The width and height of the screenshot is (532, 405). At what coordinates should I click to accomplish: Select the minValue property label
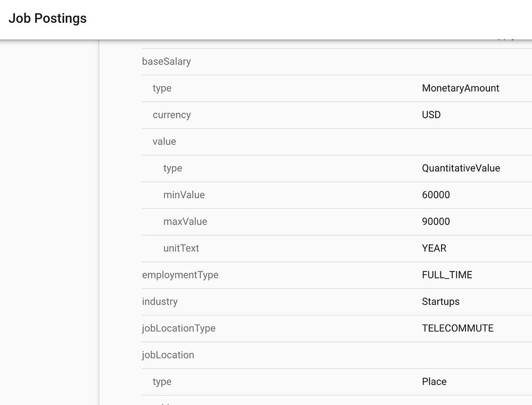coord(184,195)
